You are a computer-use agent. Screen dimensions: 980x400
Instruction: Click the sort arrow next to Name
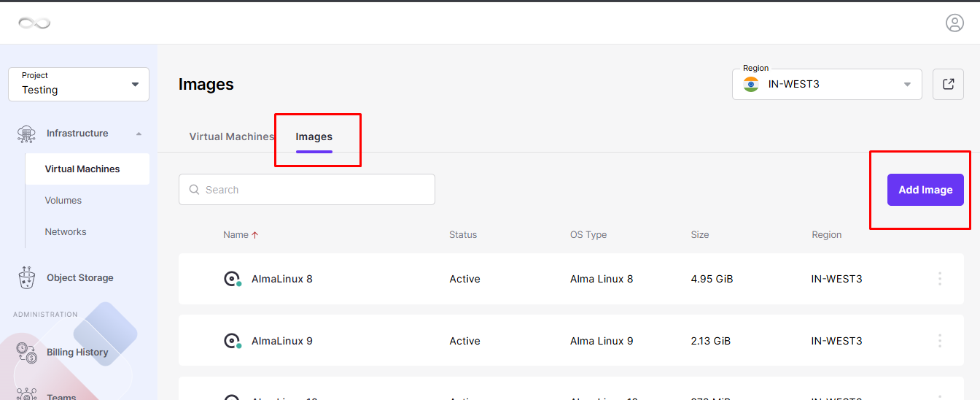pos(255,235)
